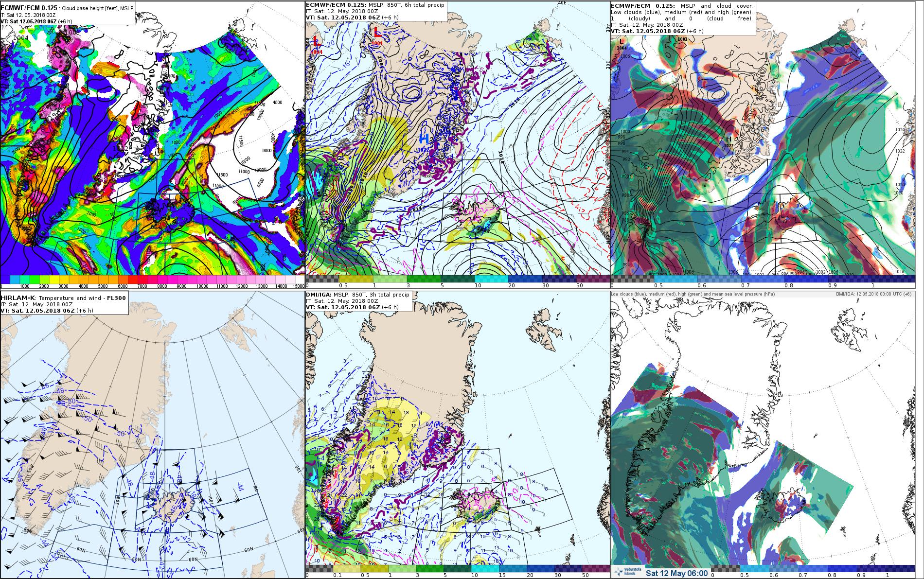Pick the 0.5 swatch on ECMWF cloud cover scale
The width and height of the screenshot is (924, 579).
[675, 279]
